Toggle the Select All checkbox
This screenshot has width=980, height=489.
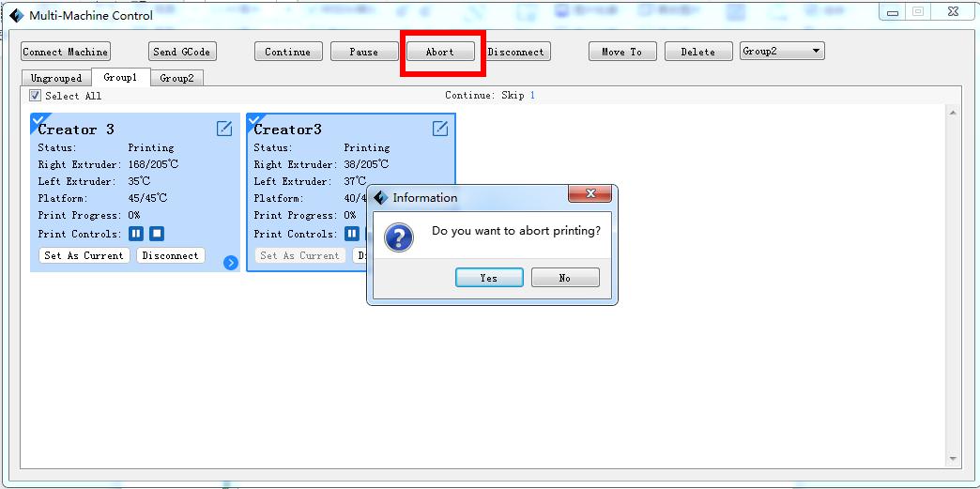(36, 96)
